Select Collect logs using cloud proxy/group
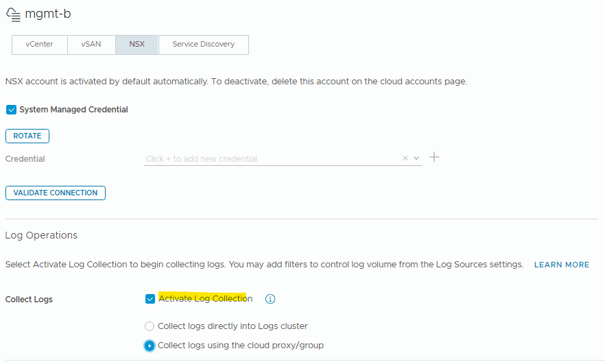This screenshot has height=364, width=605. pos(150,345)
